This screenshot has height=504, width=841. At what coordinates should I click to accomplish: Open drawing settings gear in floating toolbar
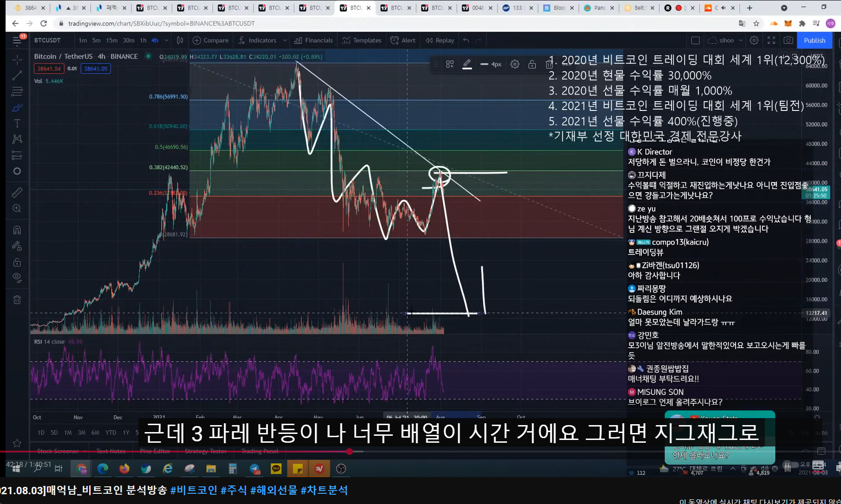pyautogui.click(x=515, y=65)
